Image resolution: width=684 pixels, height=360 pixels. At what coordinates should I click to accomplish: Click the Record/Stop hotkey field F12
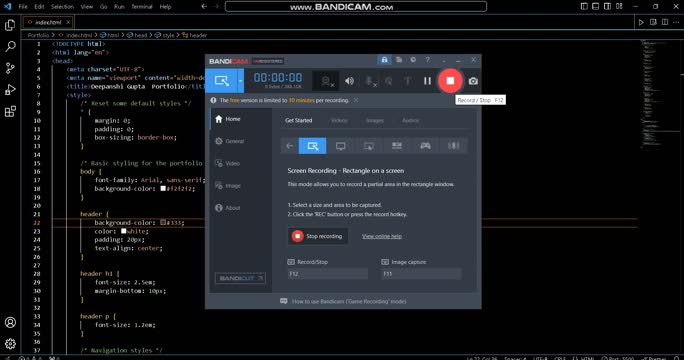point(328,274)
